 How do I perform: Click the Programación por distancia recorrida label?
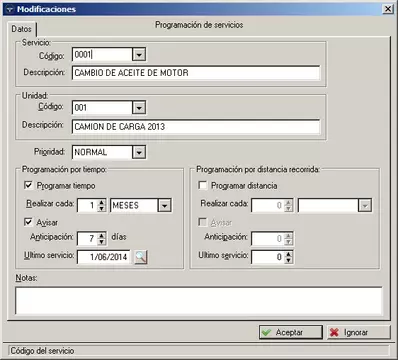tap(258, 169)
